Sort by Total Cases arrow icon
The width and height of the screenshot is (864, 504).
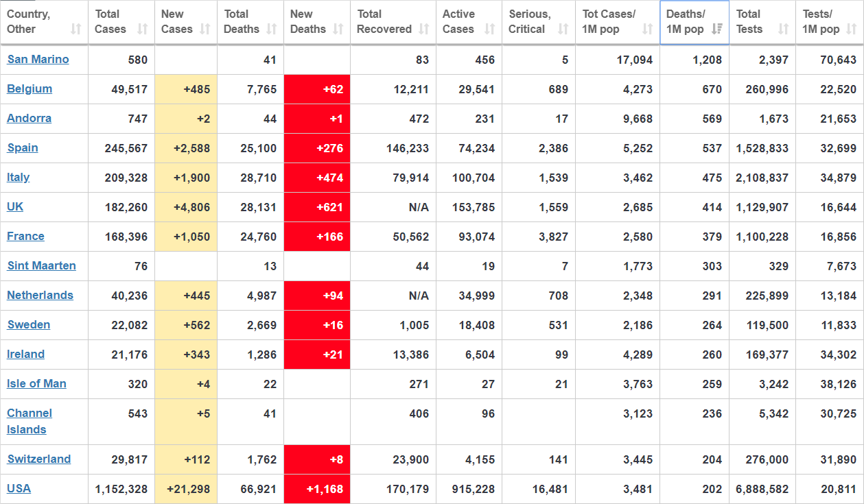tap(142, 29)
